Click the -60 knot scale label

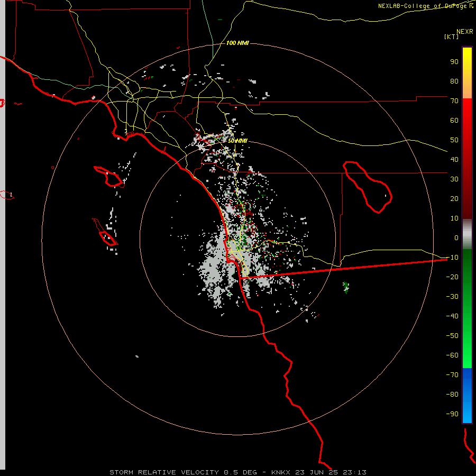(x=452, y=355)
